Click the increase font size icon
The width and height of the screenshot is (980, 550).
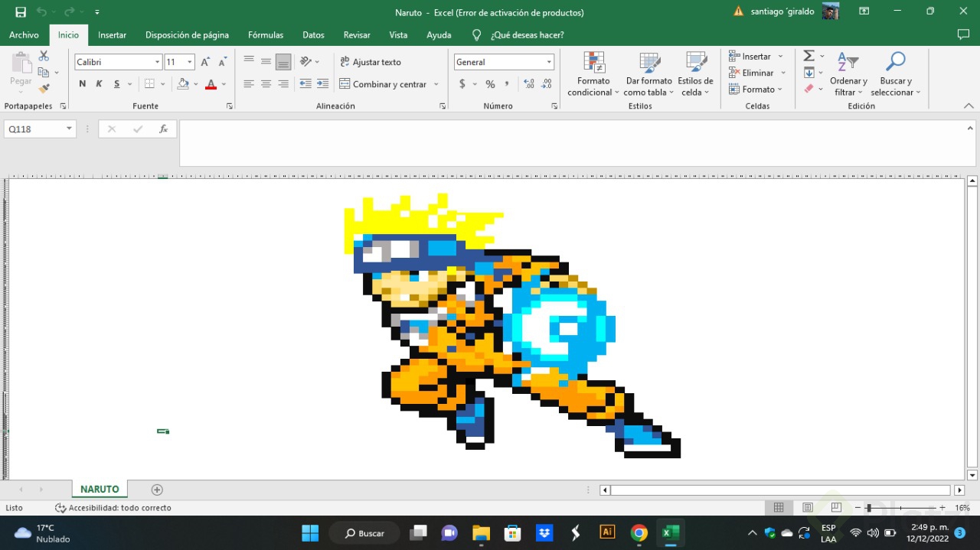(x=205, y=62)
